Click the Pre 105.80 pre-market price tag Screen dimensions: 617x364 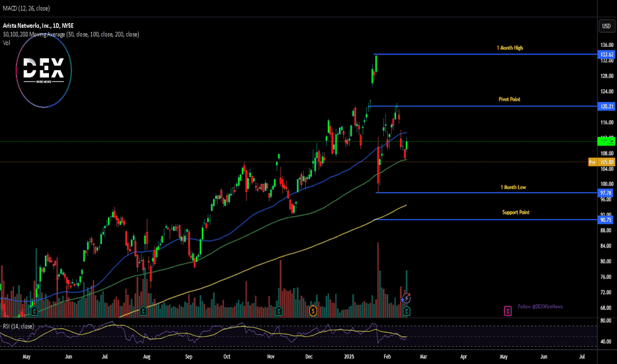point(601,162)
